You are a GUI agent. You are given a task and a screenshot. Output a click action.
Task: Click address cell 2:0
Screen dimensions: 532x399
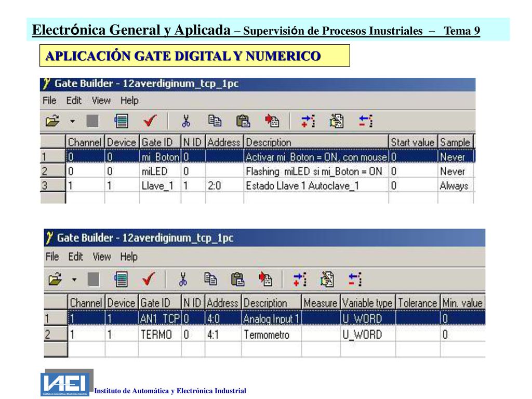[224, 185]
